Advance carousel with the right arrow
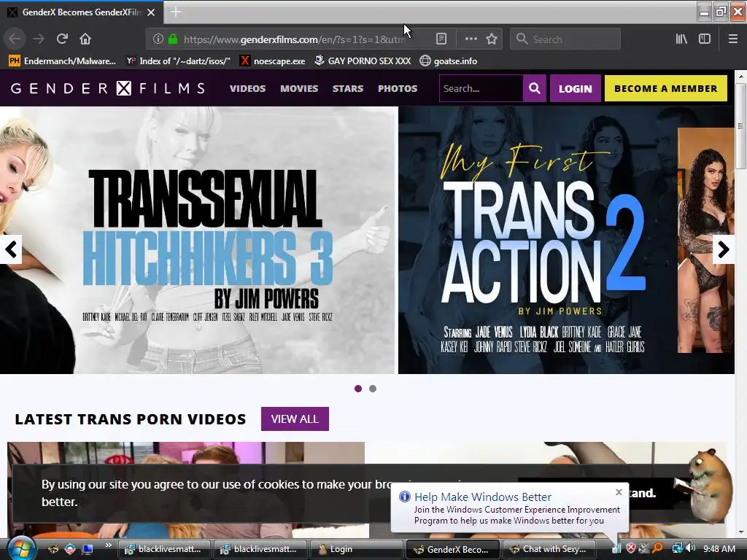The width and height of the screenshot is (747, 560). pyautogui.click(x=723, y=249)
